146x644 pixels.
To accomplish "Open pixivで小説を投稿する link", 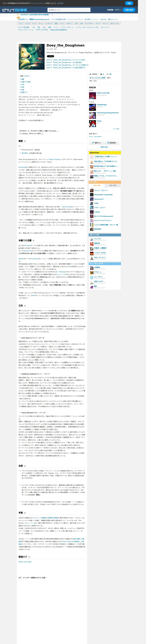I will click(66, 68).
